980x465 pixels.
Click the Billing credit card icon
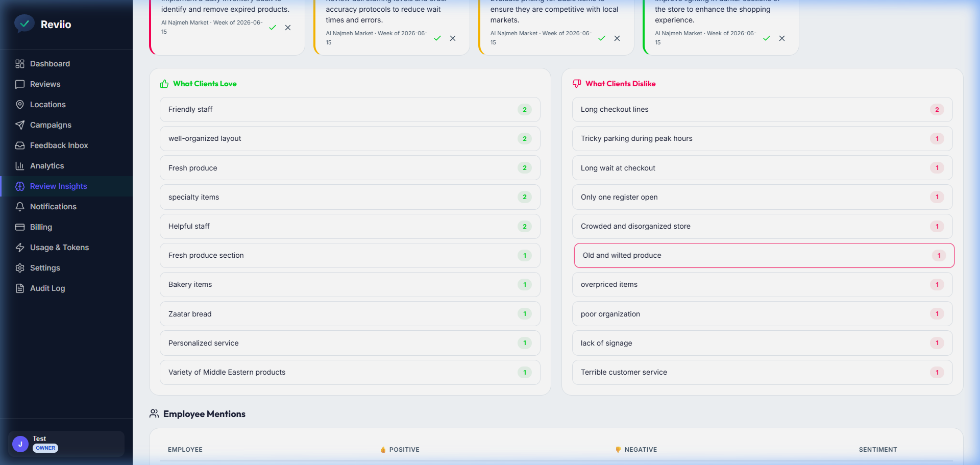(20, 227)
